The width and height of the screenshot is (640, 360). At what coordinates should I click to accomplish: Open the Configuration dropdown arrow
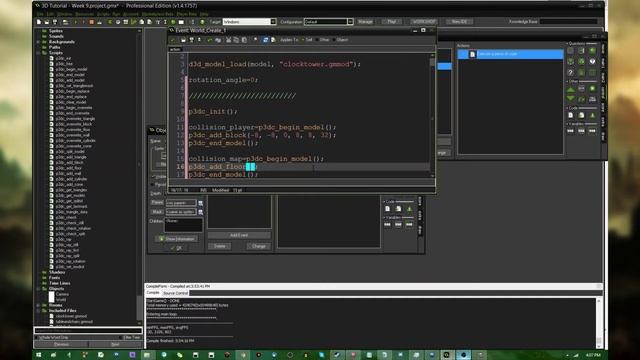click(350, 22)
